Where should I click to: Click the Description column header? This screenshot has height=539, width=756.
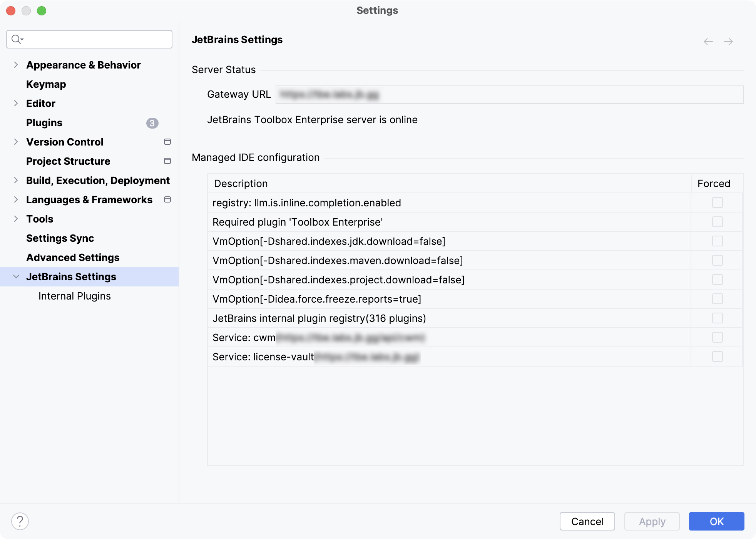tap(449, 184)
